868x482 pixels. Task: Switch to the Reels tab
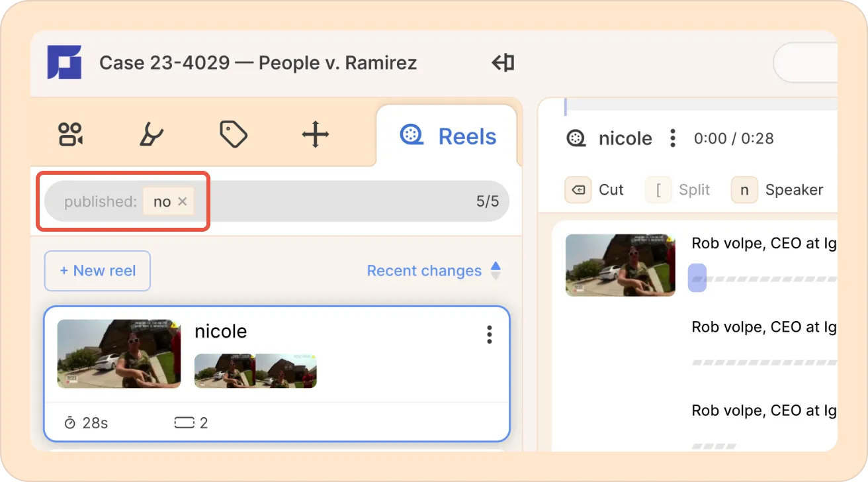(x=448, y=136)
